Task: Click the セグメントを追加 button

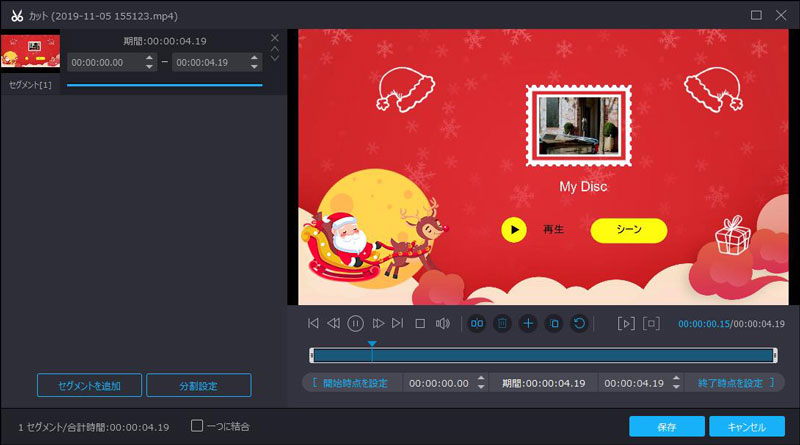Action: tap(89, 385)
